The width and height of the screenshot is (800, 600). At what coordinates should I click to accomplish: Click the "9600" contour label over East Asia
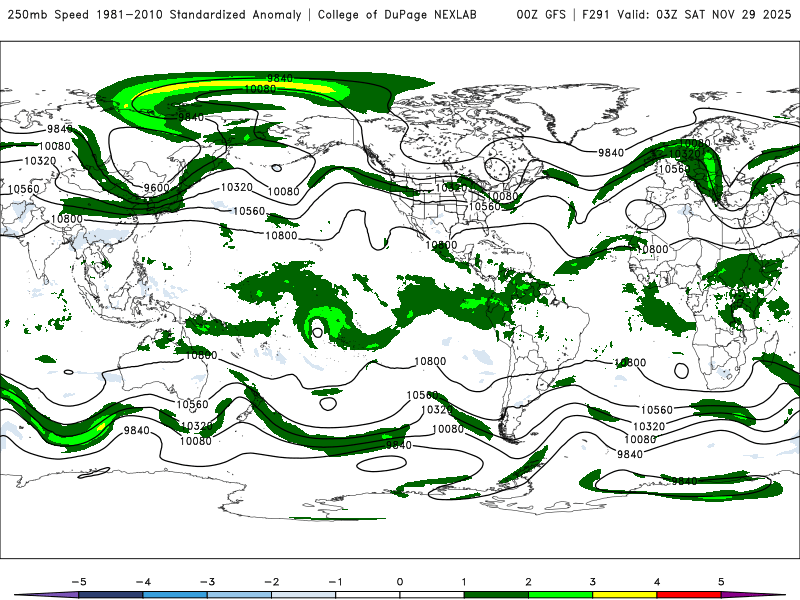click(156, 188)
